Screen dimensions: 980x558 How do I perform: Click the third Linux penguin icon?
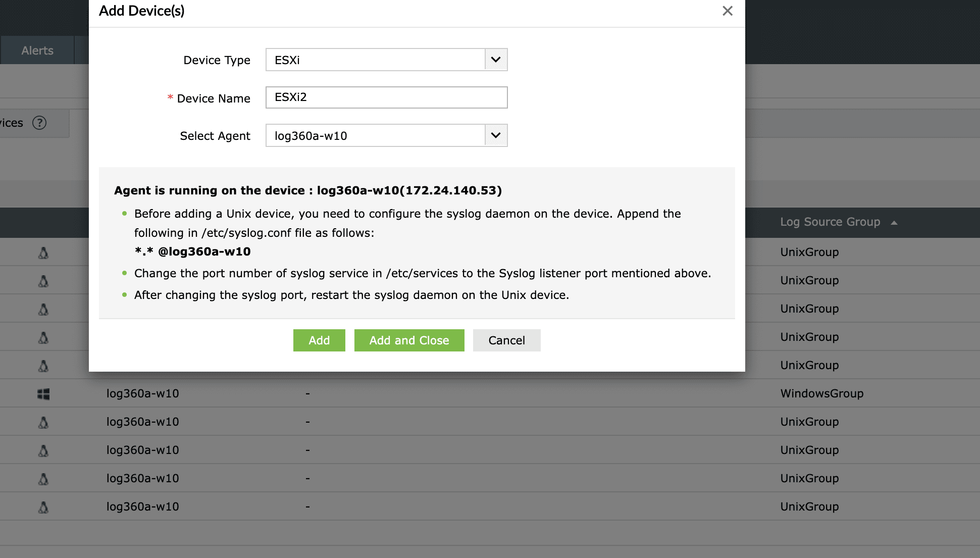coord(43,309)
